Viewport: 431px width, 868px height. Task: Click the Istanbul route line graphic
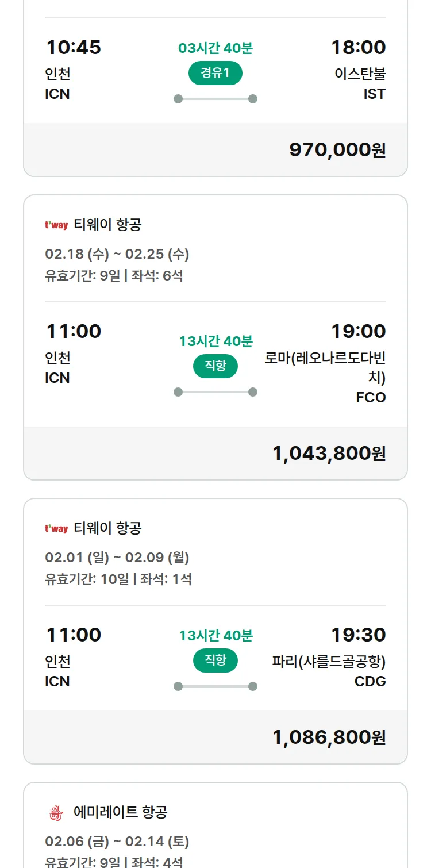(x=215, y=99)
